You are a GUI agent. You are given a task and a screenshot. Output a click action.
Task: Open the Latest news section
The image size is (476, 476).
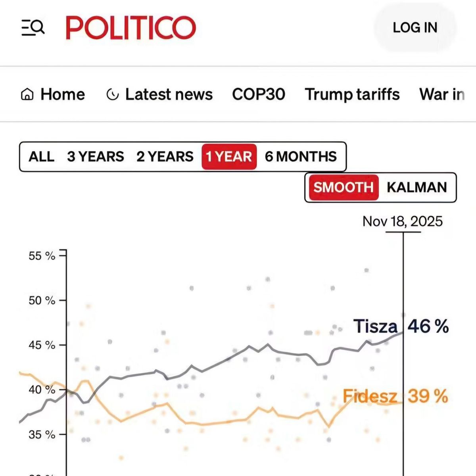click(169, 94)
